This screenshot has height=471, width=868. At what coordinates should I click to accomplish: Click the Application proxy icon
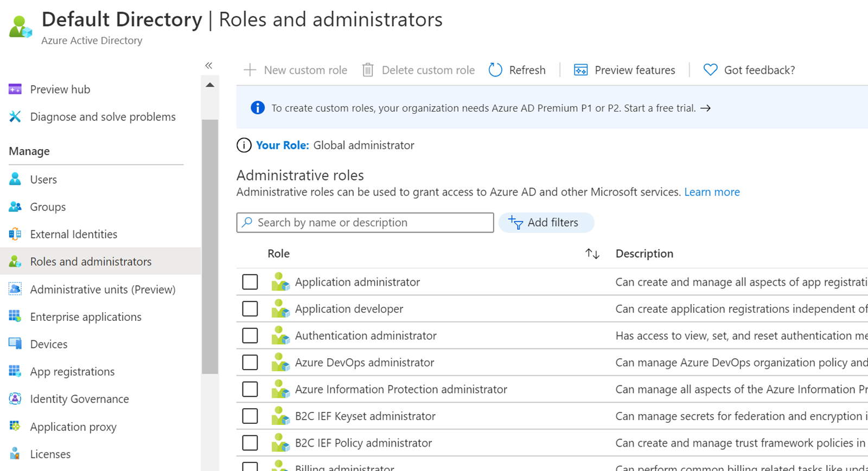pyautogui.click(x=15, y=426)
